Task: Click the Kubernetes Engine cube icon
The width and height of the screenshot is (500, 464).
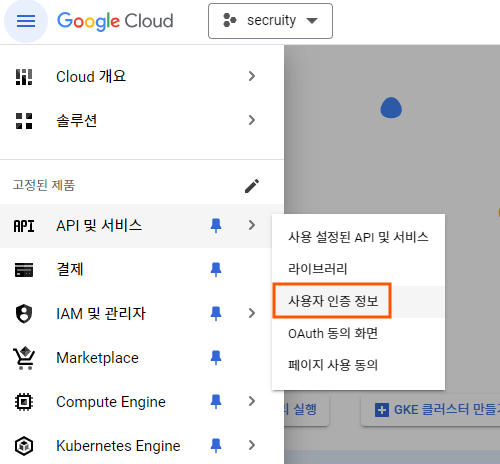Action: pyautogui.click(x=24, y=446)
